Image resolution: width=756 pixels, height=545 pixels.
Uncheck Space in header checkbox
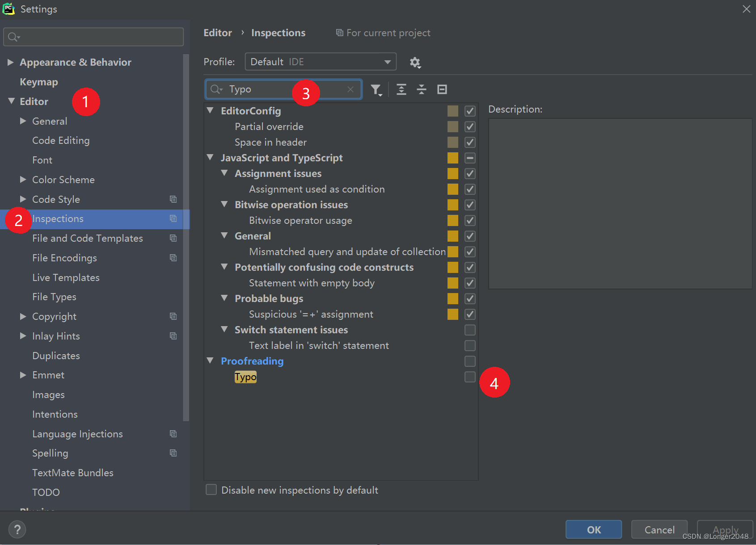pyautogui.click(x=470, y=142)
